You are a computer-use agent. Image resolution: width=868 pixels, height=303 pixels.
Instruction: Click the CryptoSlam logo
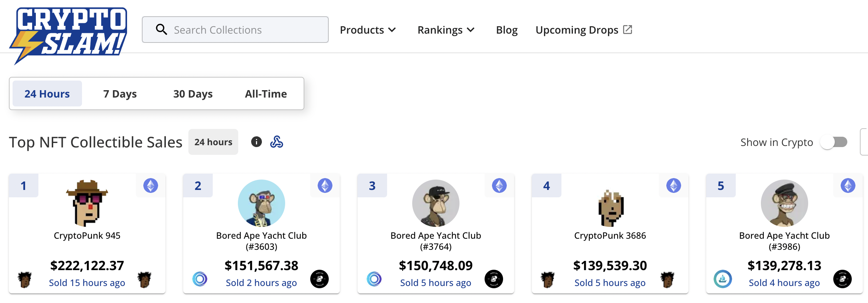(69, 34)
